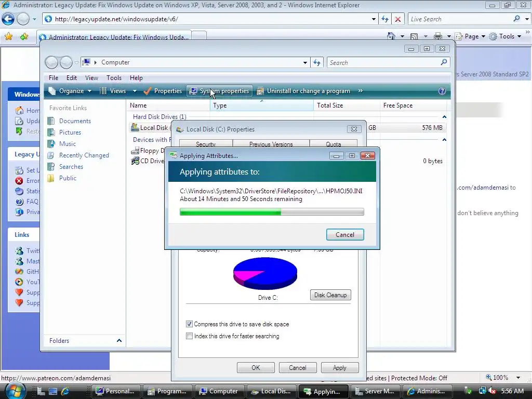
Task: Open the View menu in Computer window
Action: tap(91, 78)
